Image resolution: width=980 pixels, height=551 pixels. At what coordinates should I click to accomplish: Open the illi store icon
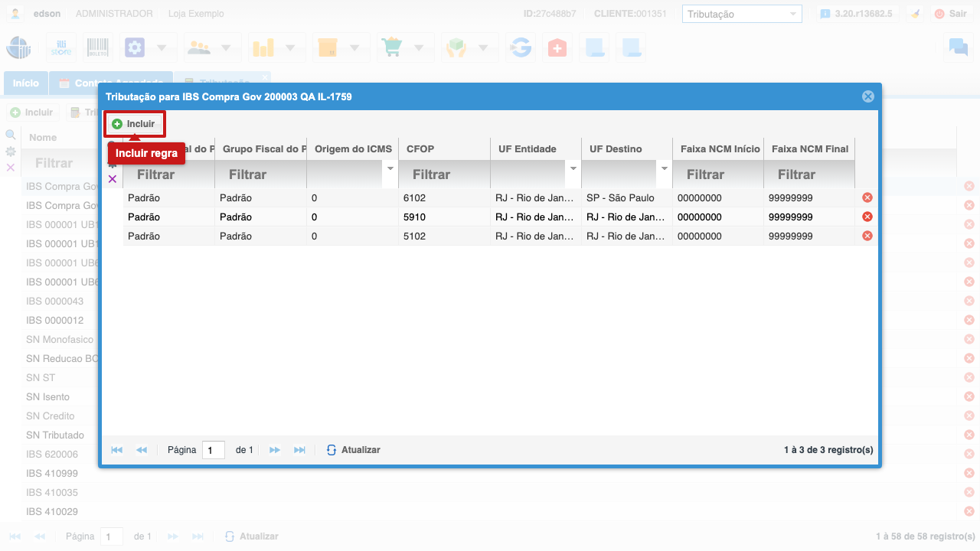(x=60, y=47)
